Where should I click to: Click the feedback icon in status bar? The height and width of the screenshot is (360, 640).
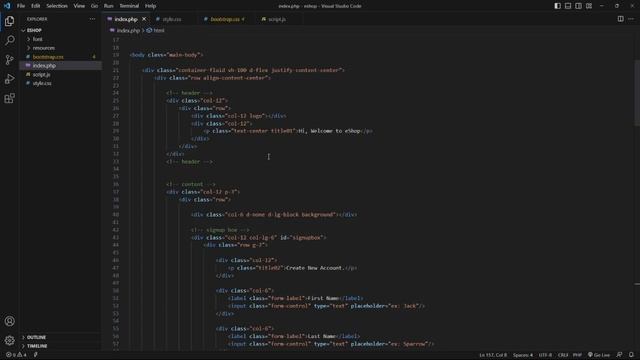coord(620,355)
